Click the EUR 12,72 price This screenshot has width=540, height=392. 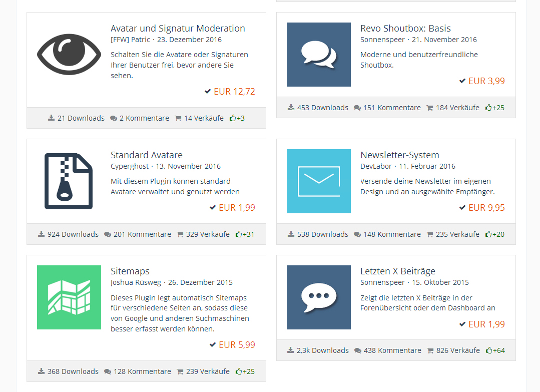tap(234, 92)
